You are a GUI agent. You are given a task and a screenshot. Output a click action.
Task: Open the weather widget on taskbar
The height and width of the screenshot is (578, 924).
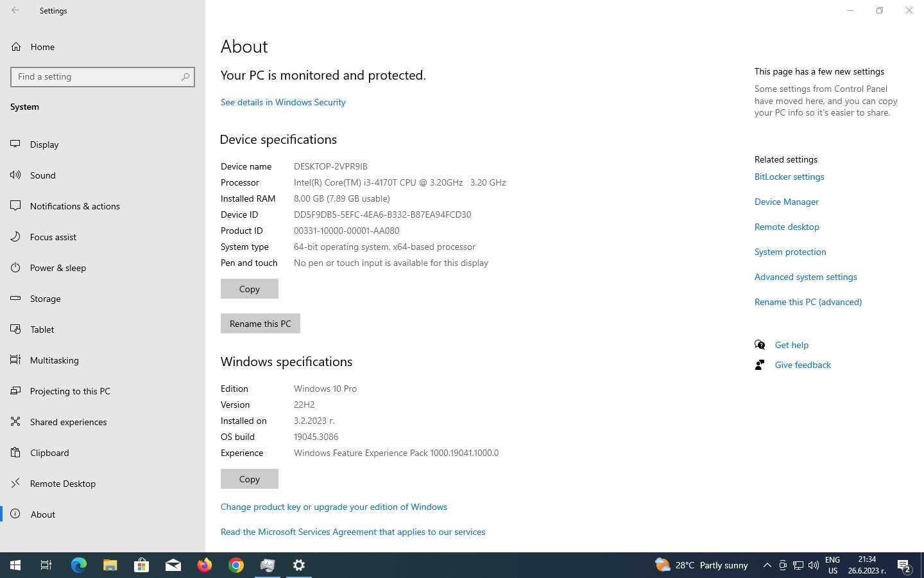tap(701, 565)
